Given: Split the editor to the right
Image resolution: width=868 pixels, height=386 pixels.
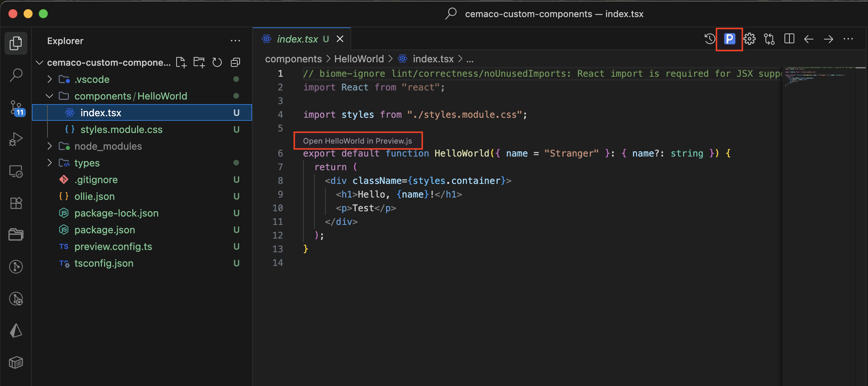Looking at the screenshot, I should (789, 39).
